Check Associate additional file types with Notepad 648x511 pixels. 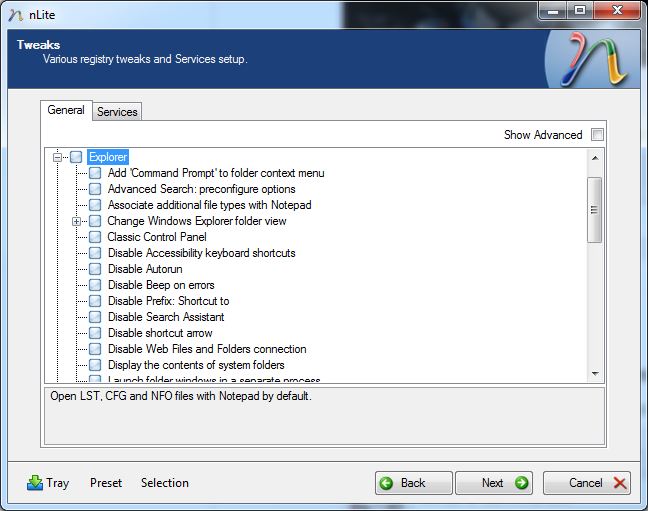tap(95, 205)
